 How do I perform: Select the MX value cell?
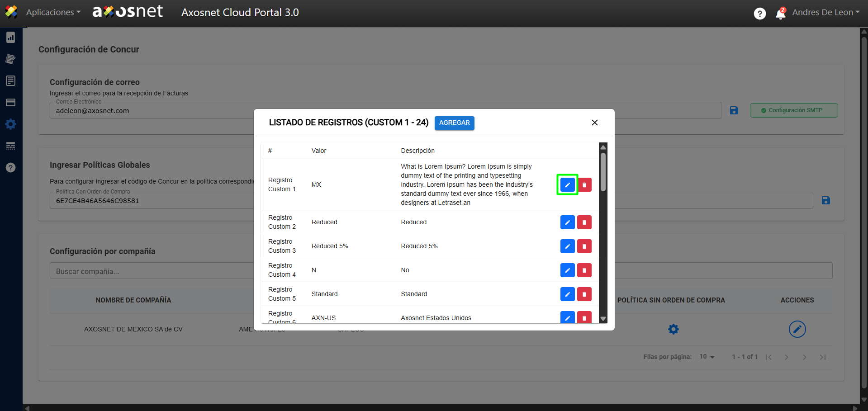[316, 184]
